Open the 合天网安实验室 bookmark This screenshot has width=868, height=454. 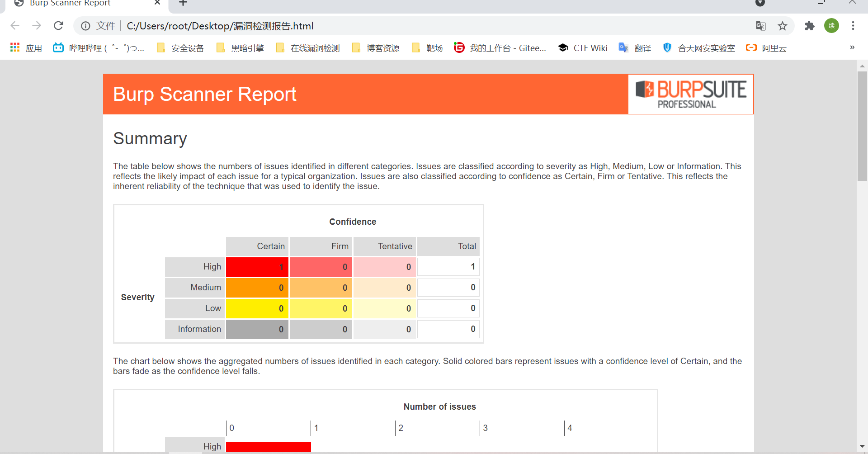(699, 48)
